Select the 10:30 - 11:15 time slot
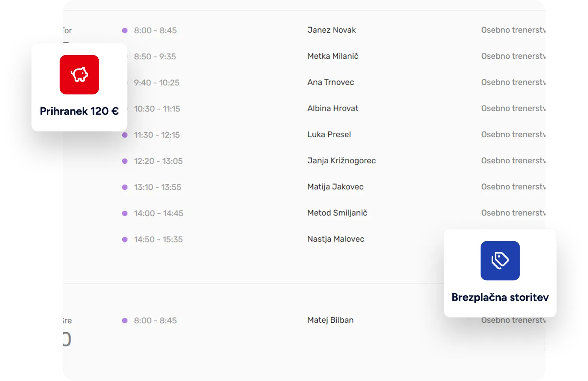Viewport: 588px width, 381px height. tap(157, 109)
